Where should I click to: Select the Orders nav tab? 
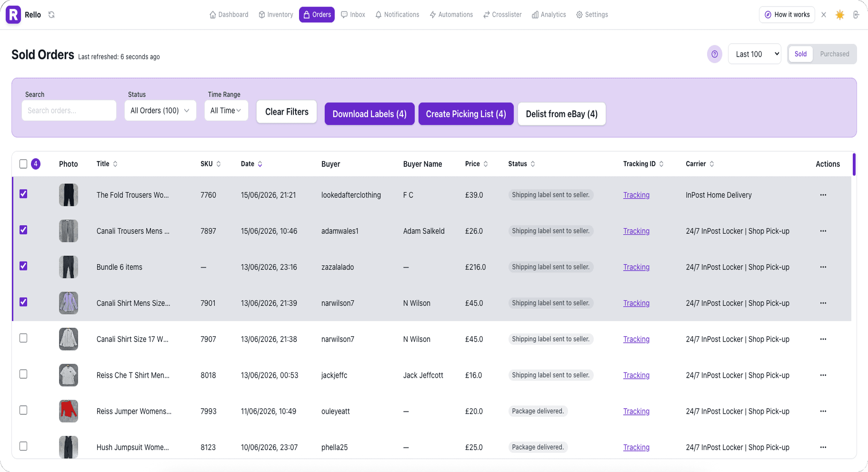[317, 15]
